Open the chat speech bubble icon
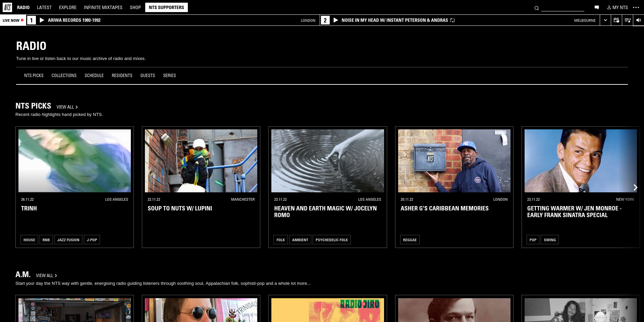This screenshot has width=644, height=322. (597, 7)
